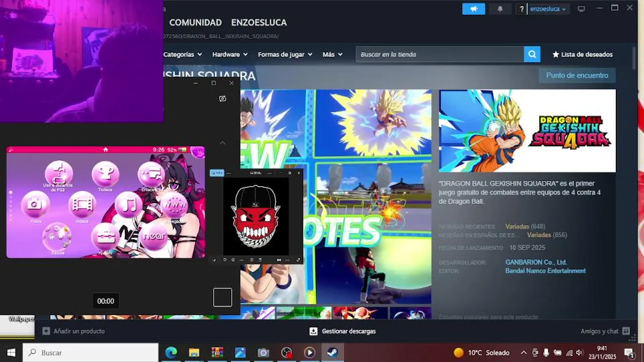Select the Uso a distancia de PS3 bubble

click(x=58, y=173)
